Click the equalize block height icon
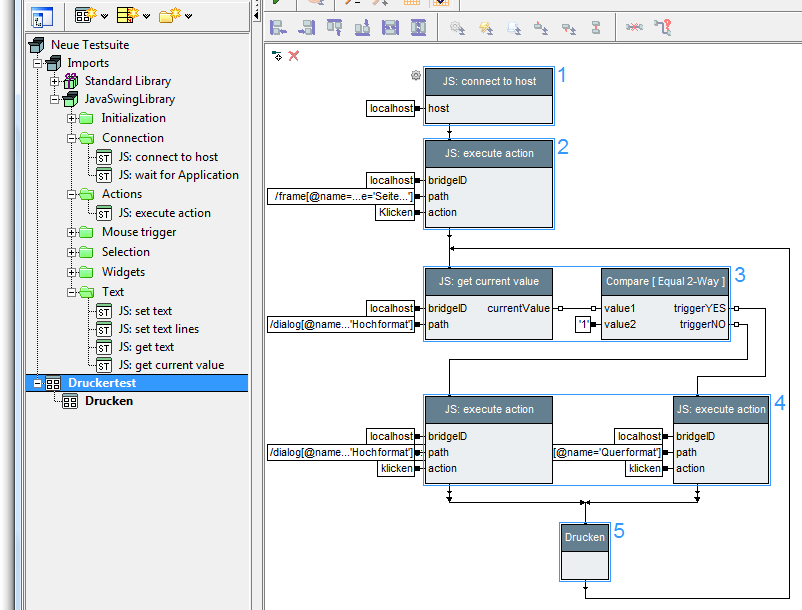 click(x=418, y=27)
